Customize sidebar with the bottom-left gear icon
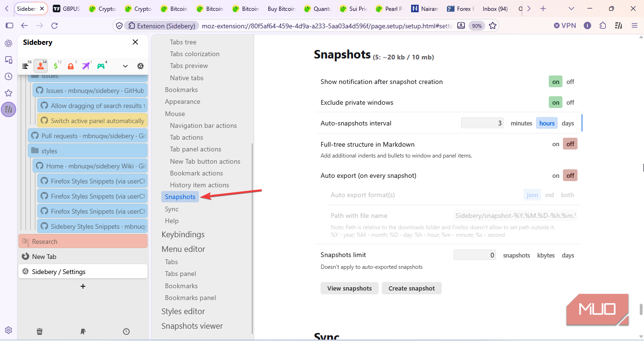The height and width of the screenshot is (341, 644). point(8,330)
